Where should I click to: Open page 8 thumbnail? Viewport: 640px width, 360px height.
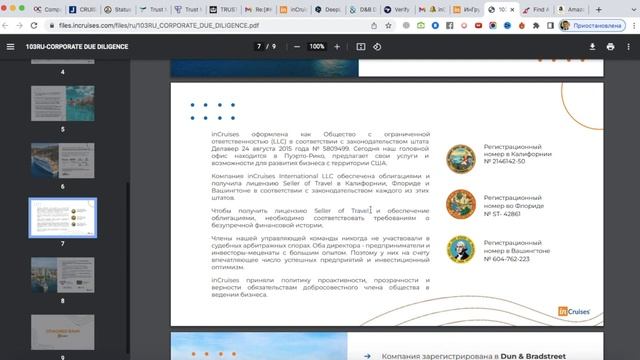pyautogui.click(x=62, y=275)
